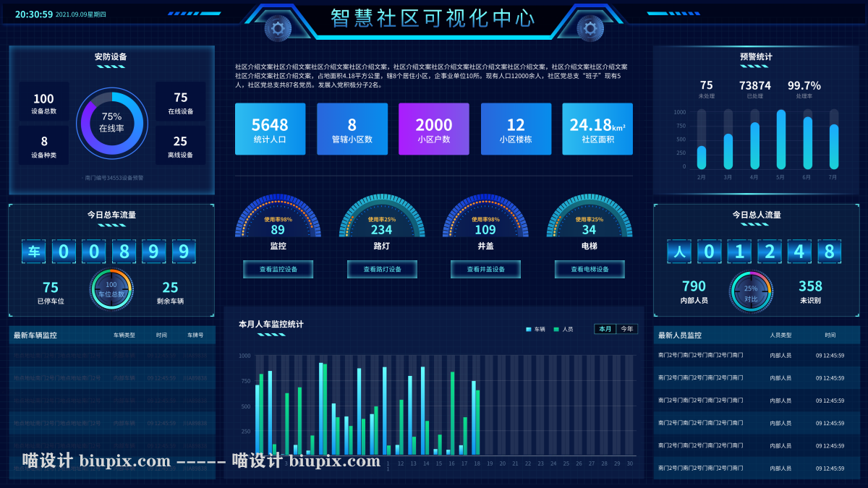Click the 75% 在线率 donut chart
This screenshot has height=488, width=868.
click(x=111, y=122)
